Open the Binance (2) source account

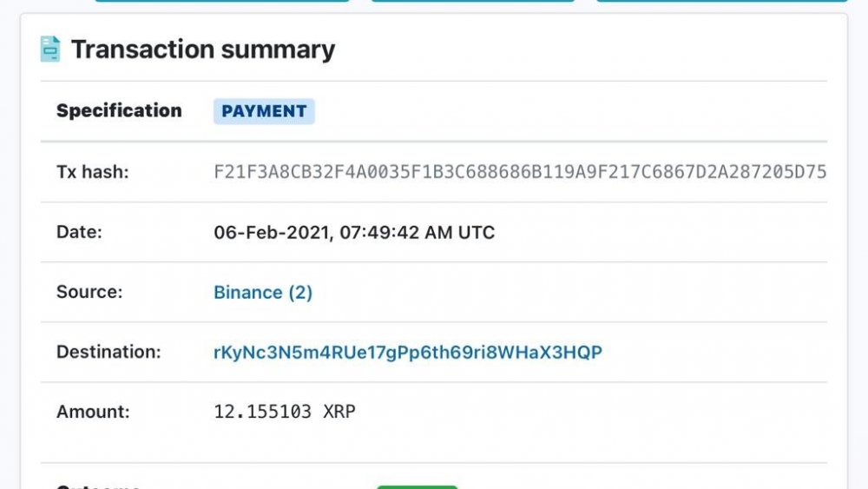coord(262,293)
